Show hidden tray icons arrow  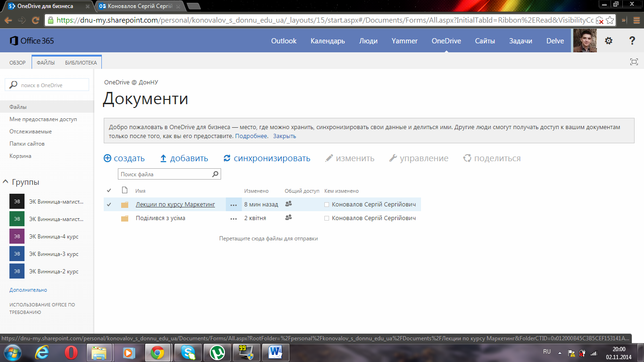pyautogui.click(x=560, y=353)
